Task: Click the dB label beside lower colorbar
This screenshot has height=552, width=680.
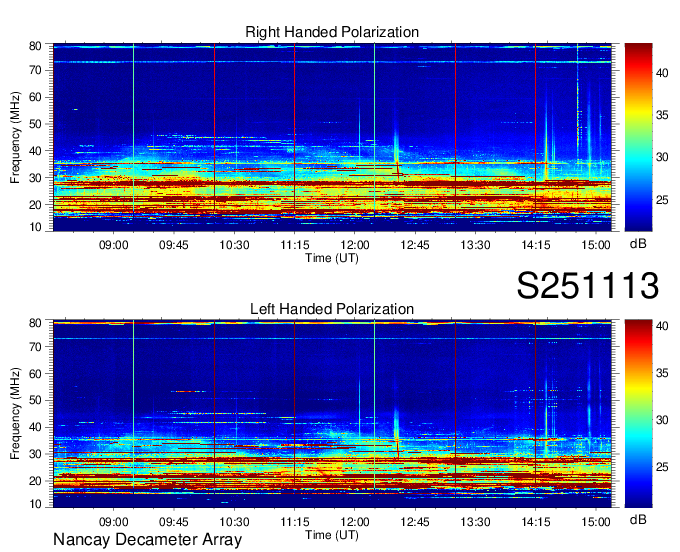Action: [x=638, y=519]
